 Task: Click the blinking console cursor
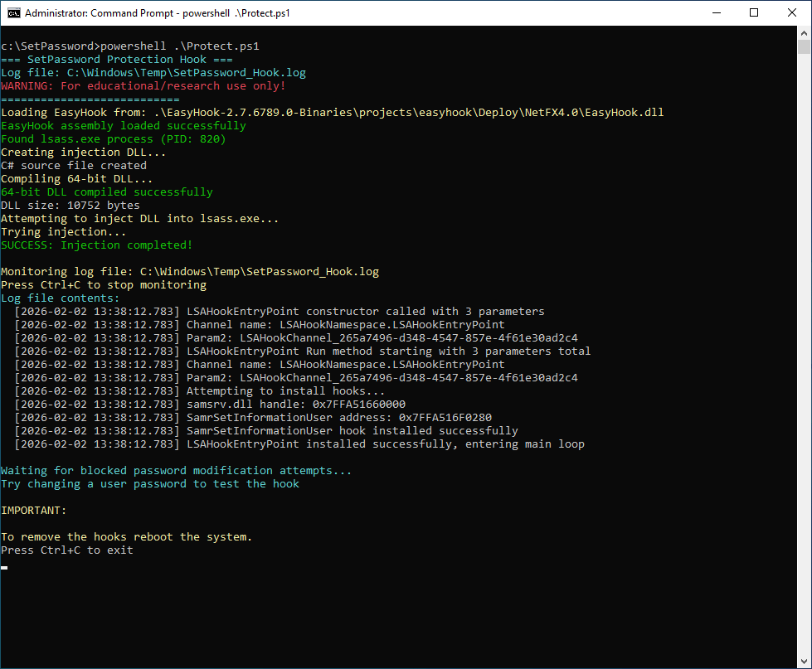tap(4, 568)
